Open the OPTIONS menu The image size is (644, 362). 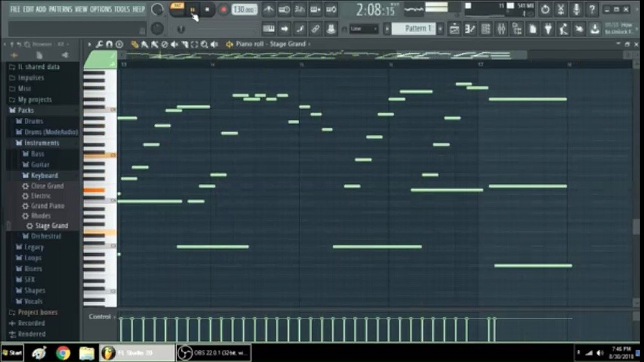[101, 10]
